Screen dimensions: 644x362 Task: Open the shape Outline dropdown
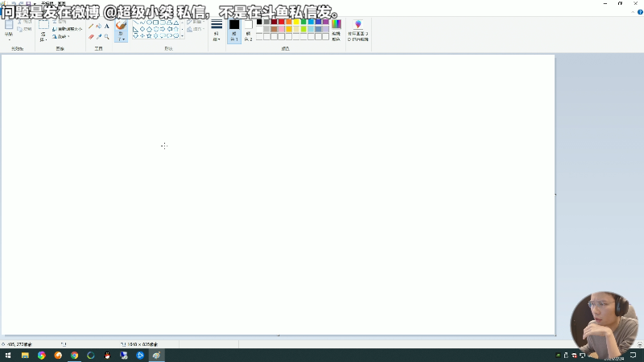coord(196,22)
